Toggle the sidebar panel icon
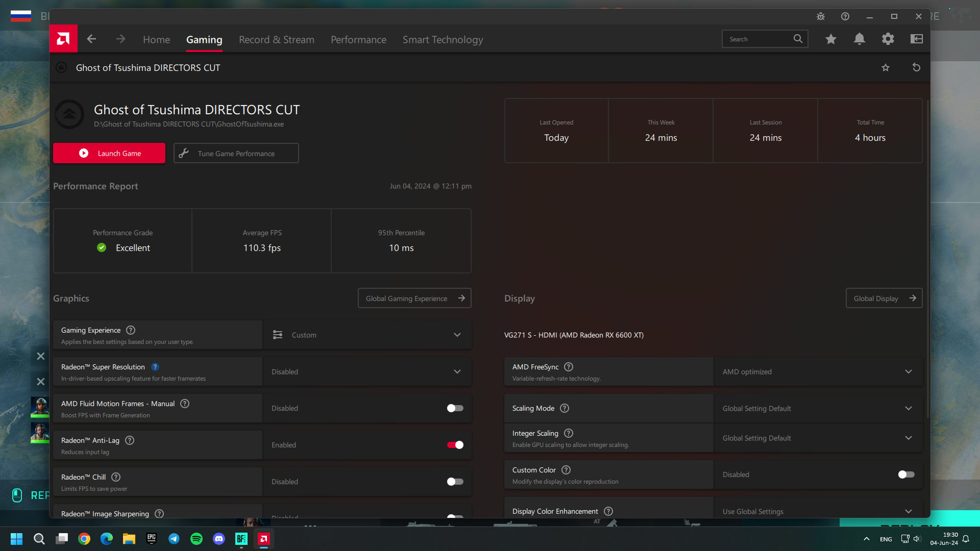This screenshot has width=980, height=551. 917,39
